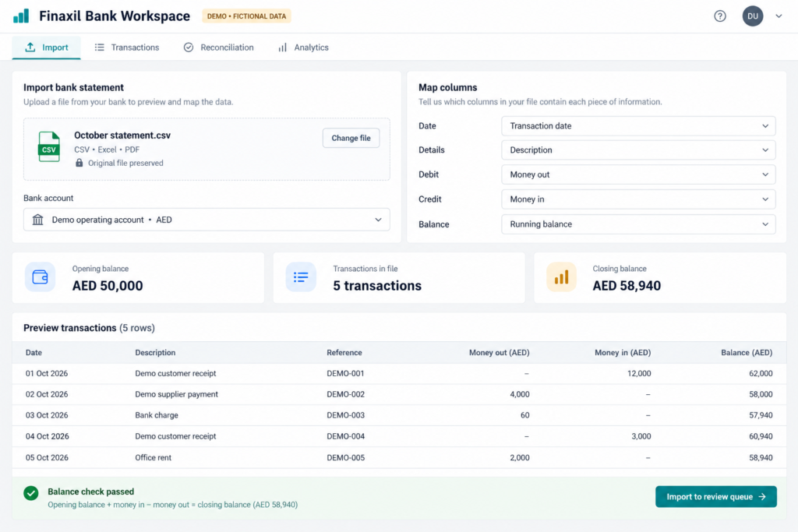Select the October statement.csv file name
798x532 pixels.
pos(122,136)
